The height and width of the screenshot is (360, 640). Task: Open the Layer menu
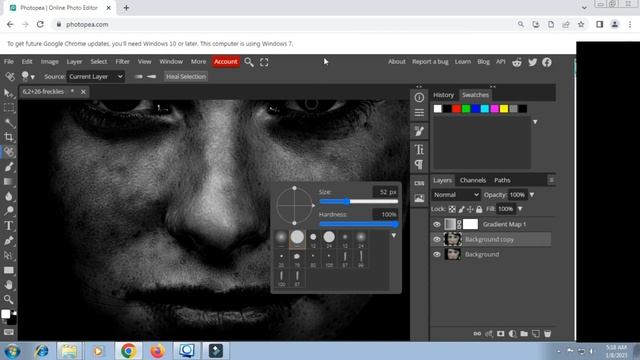pyautogui.click(x=74, y=62)
